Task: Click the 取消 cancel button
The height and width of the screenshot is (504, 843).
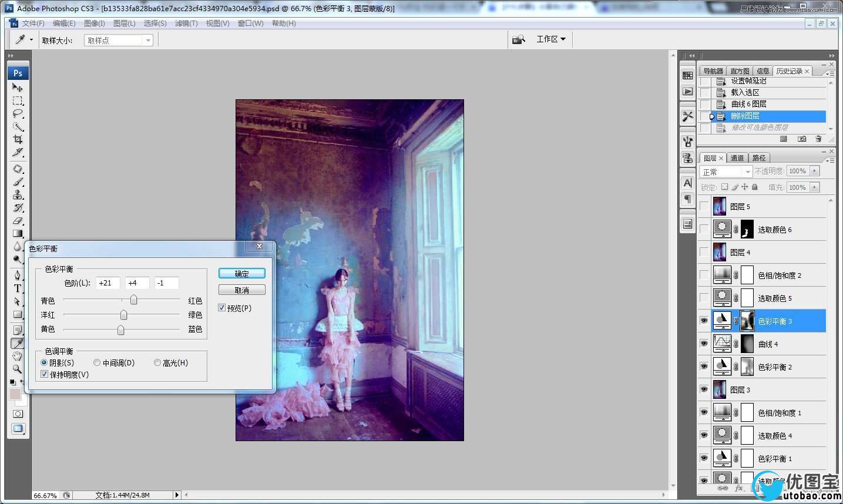Action: pyautogui.click(x=242, y=290)
